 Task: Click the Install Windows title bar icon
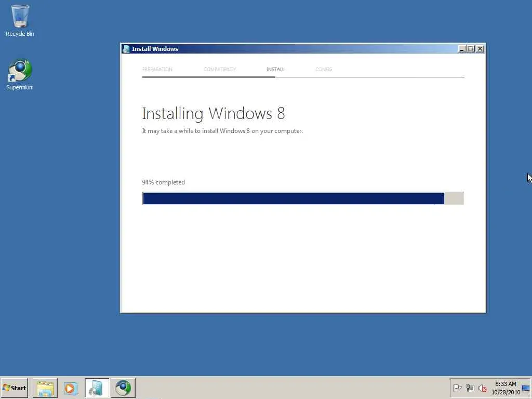tap(126, 49)
